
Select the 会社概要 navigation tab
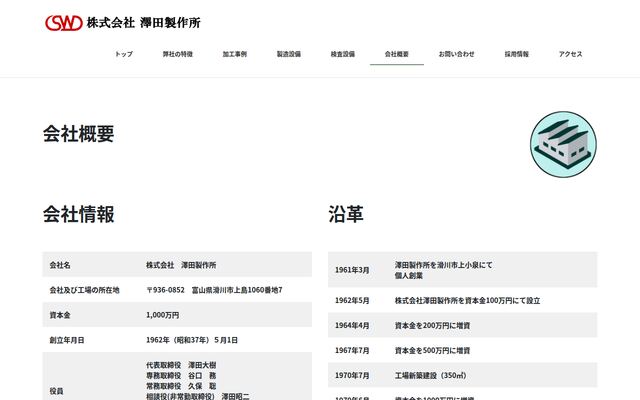397,54
